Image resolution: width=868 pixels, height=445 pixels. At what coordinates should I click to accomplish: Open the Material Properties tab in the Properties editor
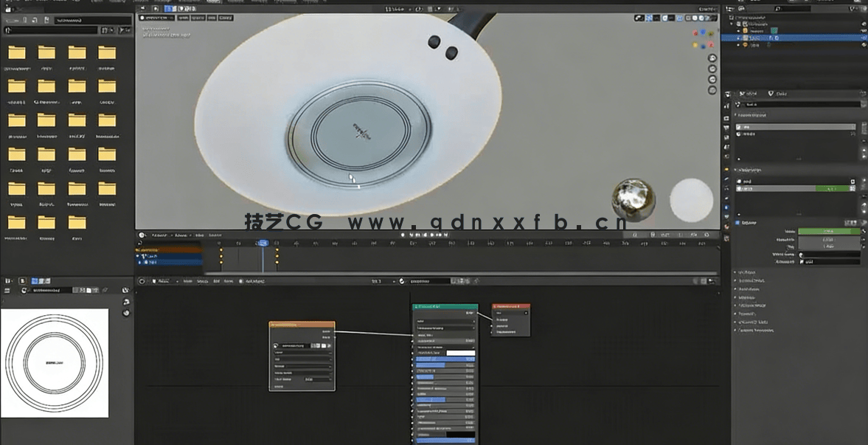click(730, 225)
